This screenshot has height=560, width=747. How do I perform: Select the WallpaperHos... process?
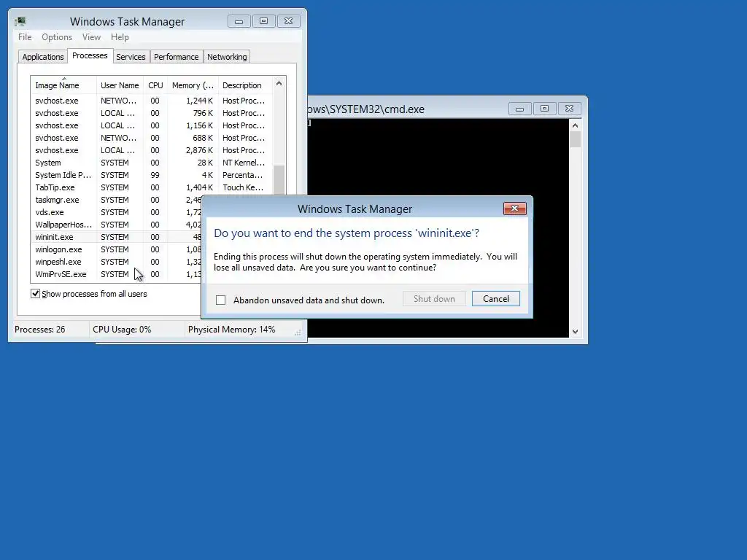click(117, 225)
